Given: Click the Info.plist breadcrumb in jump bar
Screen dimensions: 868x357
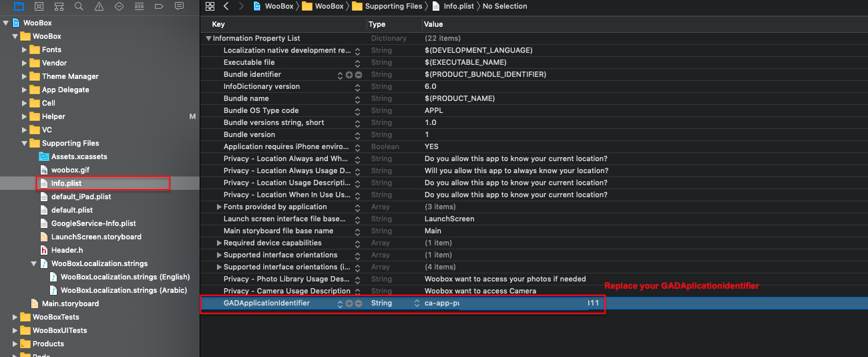Looking at the screenshot, I should (453, 6).
